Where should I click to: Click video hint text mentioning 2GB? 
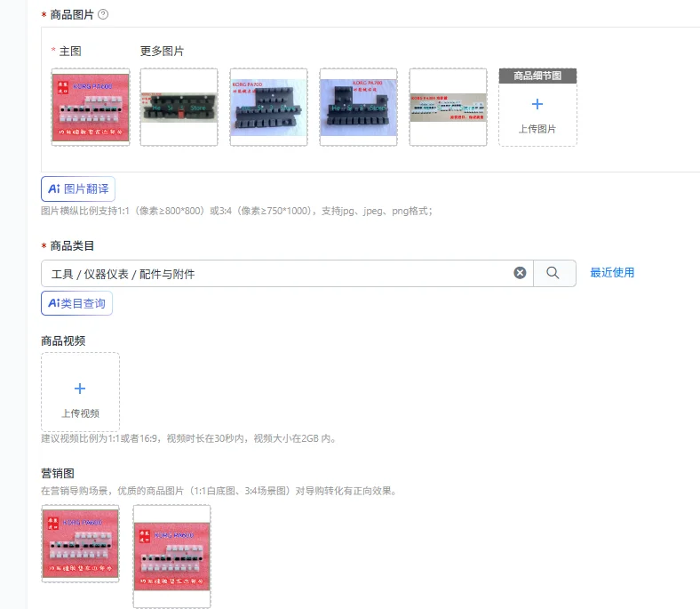pyautogui.click(x=188, y=438)
